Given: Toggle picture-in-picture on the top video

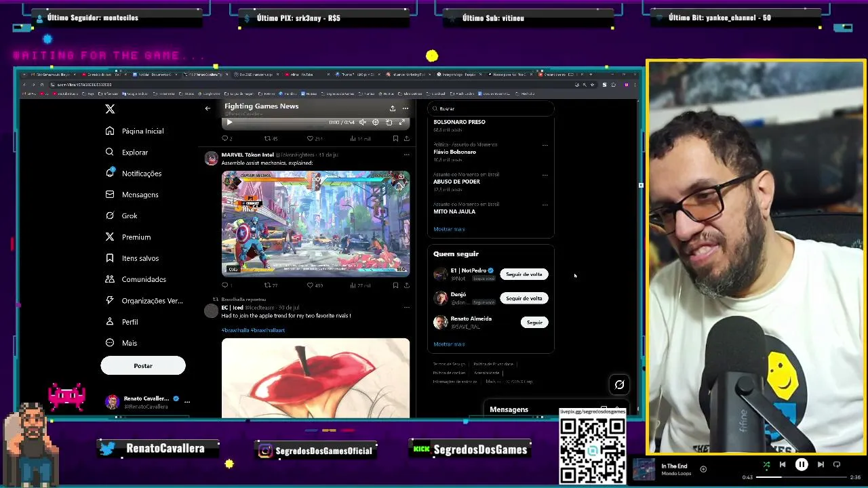Looking at the screenshot, I should click(x=389, y=123).
